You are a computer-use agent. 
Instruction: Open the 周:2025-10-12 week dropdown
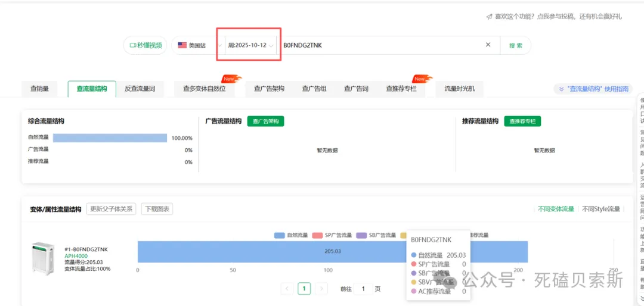[251, 45]
